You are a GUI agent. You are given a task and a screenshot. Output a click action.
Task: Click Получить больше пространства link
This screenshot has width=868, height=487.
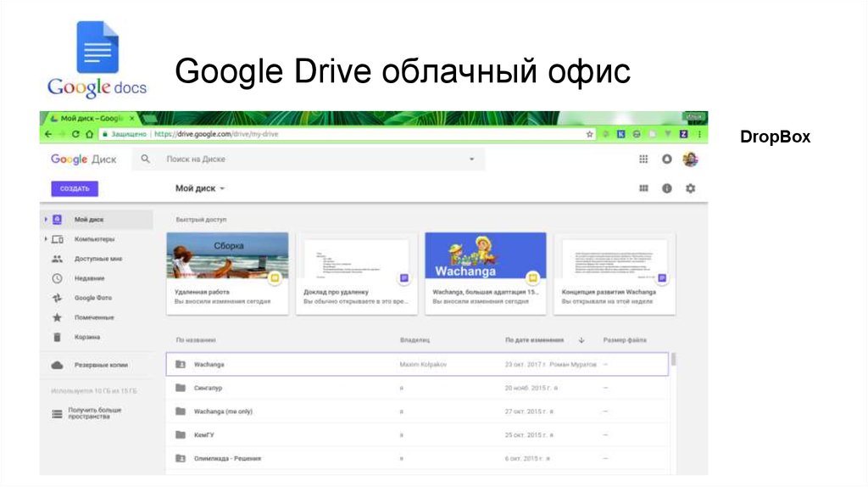click(95, 413)
